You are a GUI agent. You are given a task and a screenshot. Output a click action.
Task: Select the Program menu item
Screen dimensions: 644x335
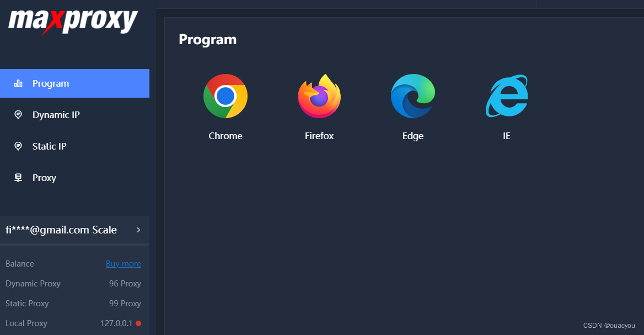coord(75,83)
